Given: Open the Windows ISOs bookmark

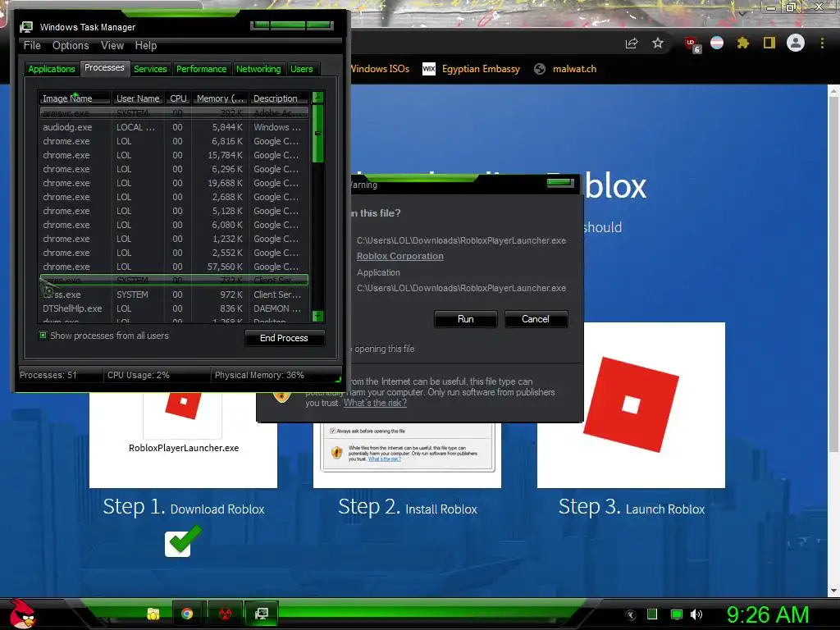Looking at the screenshot, I should pyautogui.click(x=381, y=69).
